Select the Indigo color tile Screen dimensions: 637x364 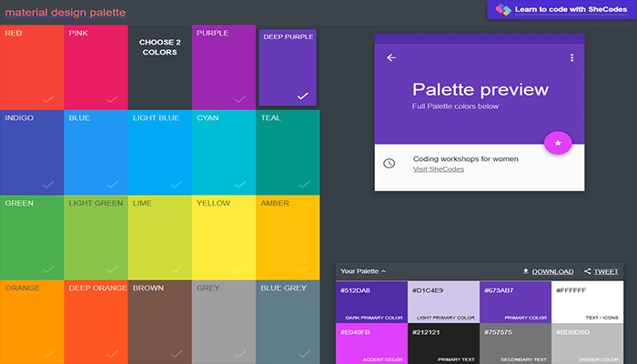pos(32,152)
